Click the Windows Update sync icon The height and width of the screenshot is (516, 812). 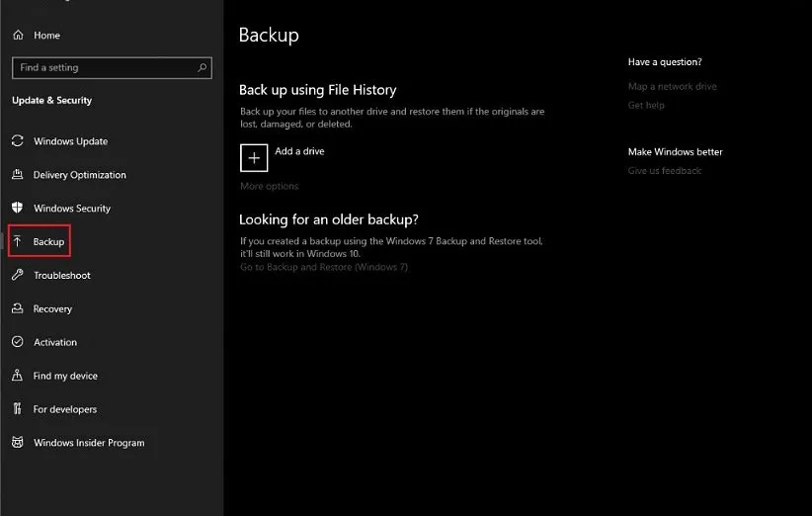[x=18, y=141]
